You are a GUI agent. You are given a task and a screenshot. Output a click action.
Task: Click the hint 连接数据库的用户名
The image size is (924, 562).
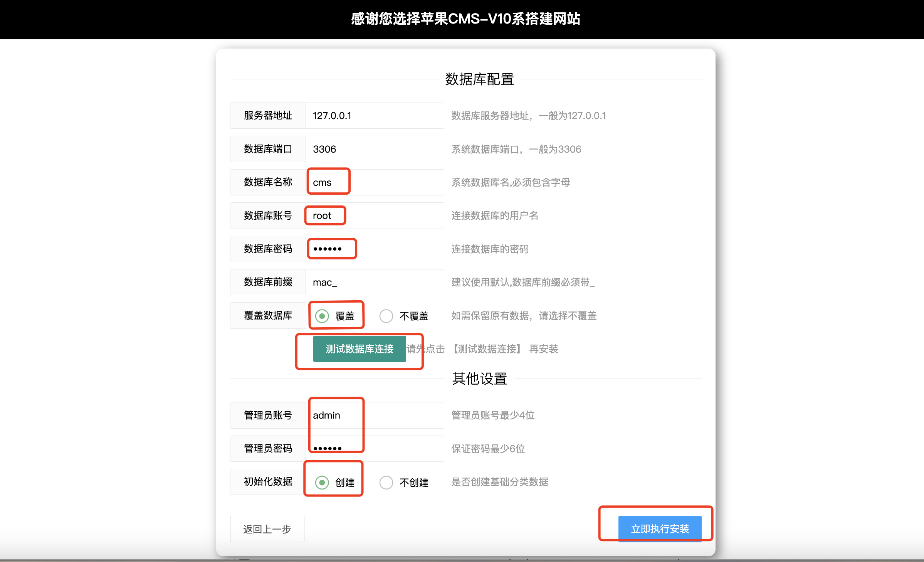click(495, 215)
